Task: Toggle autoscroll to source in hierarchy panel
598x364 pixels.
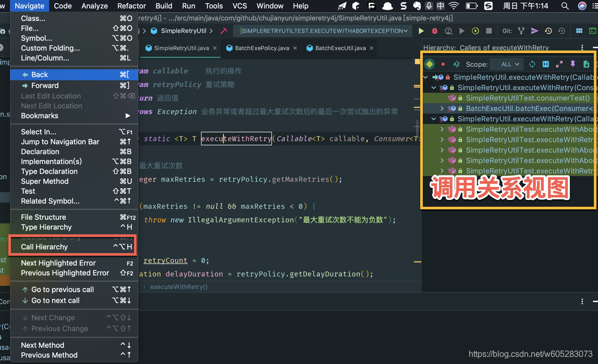Action: pyautogui.click(x=546, y=65)
